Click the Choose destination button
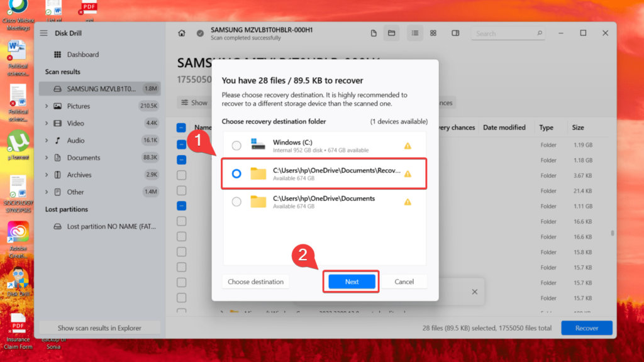This screenshot has height=362, width=644. [x=255, y=282]
